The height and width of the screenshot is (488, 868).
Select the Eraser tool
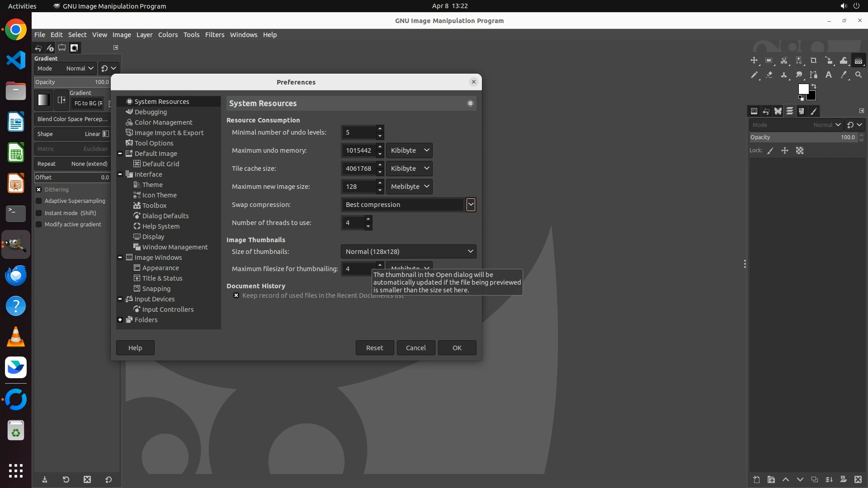(x=769, y=75)
